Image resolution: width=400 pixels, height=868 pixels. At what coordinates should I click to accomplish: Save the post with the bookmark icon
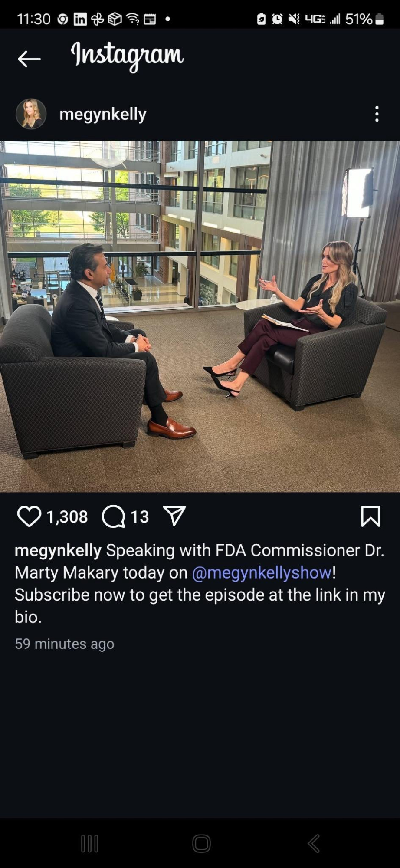point(370,516)
